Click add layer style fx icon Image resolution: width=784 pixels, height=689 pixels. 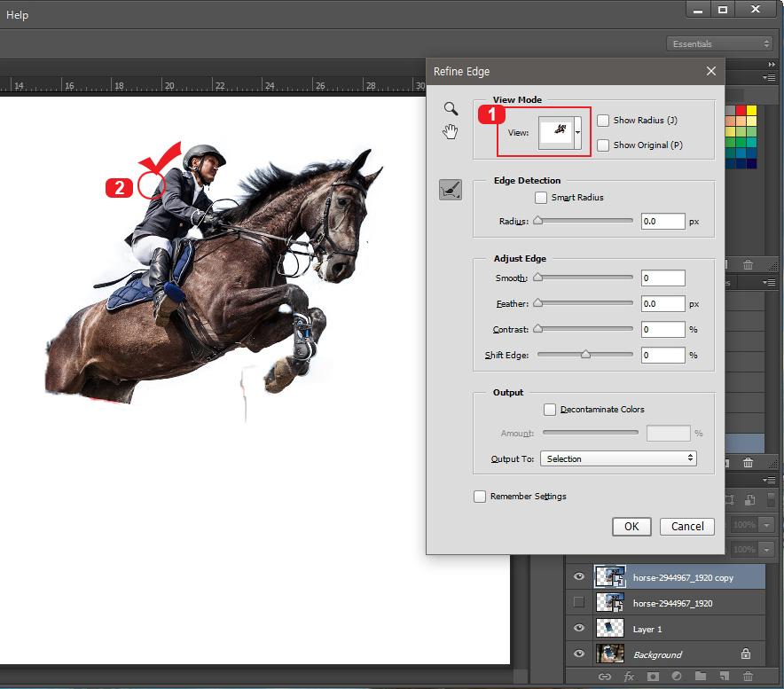[629, 677]
